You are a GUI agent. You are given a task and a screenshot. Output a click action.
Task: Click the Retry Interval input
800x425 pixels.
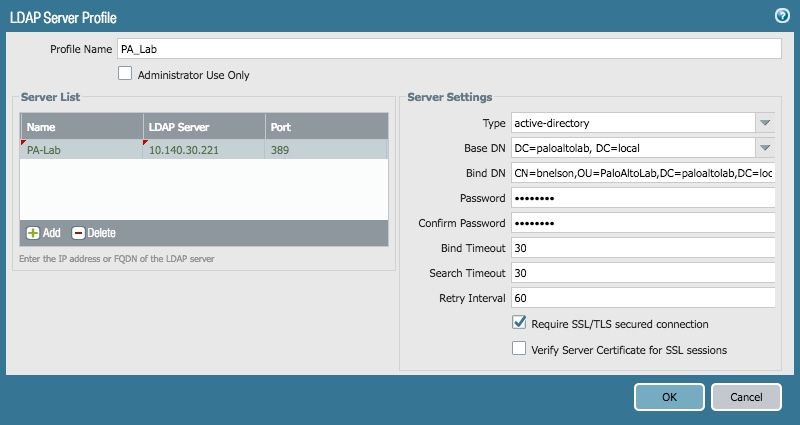643,298
